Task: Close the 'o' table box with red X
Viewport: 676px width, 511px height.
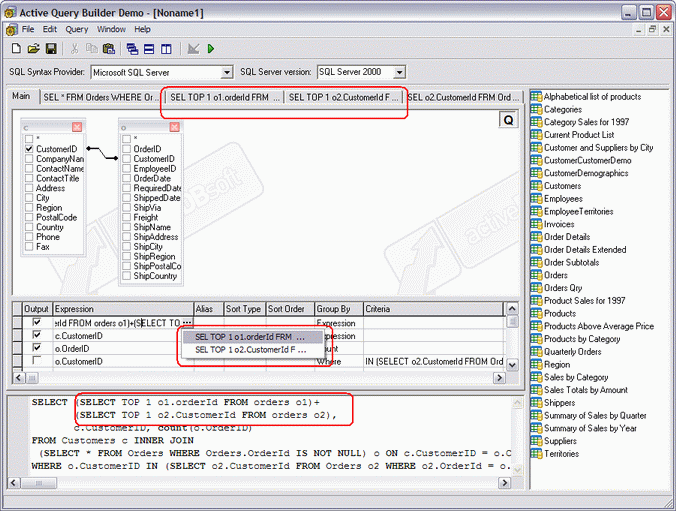Action: point(174,127)
